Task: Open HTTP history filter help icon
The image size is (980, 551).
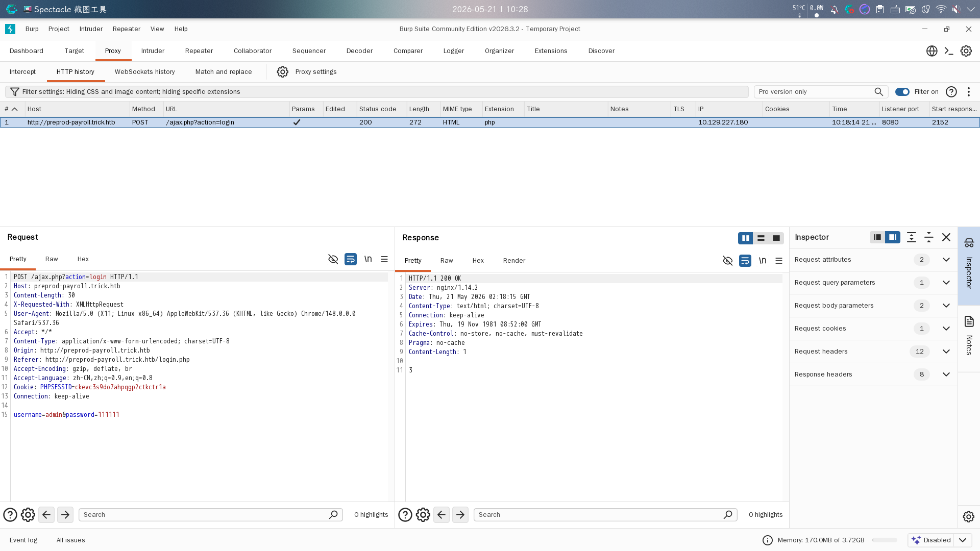Action: pyautogui.click(x=951, y=92)
